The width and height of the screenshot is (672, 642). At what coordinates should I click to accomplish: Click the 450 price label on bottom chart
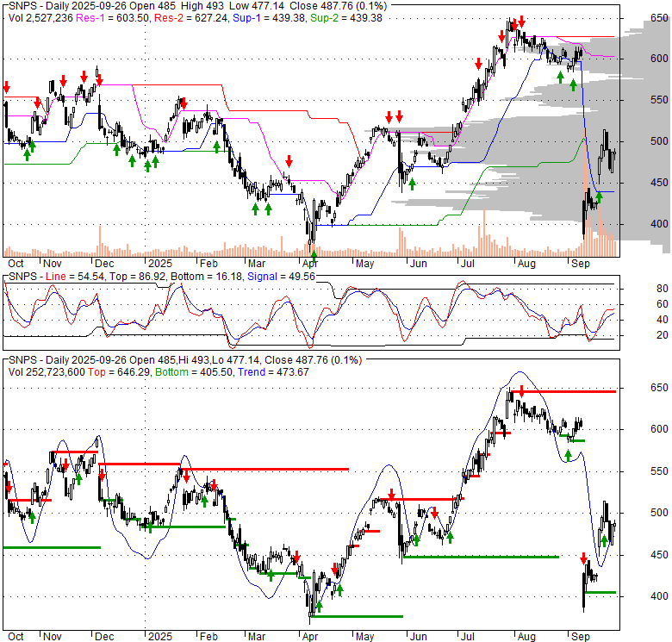click(659, 555)
